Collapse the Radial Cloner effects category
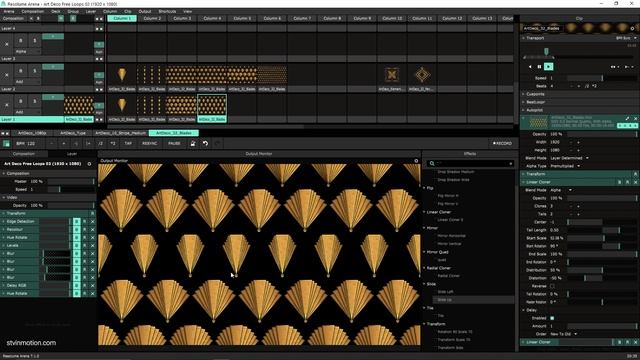Viewport: 640px width, 360px height. [x=424, y=268]
